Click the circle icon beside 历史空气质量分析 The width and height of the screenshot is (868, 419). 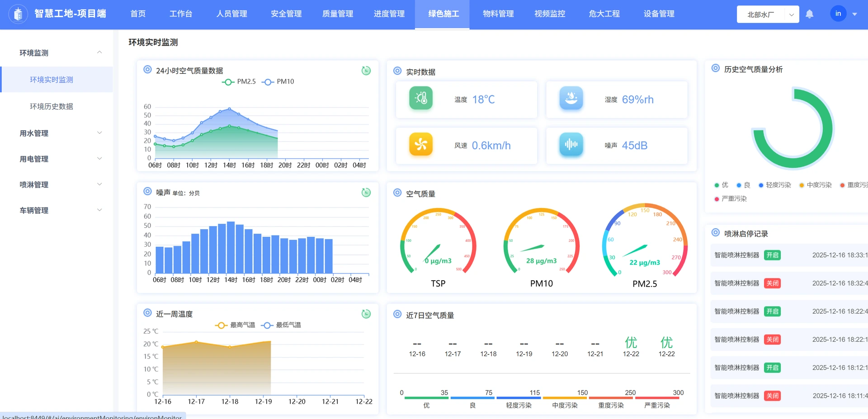click(716, 68)
